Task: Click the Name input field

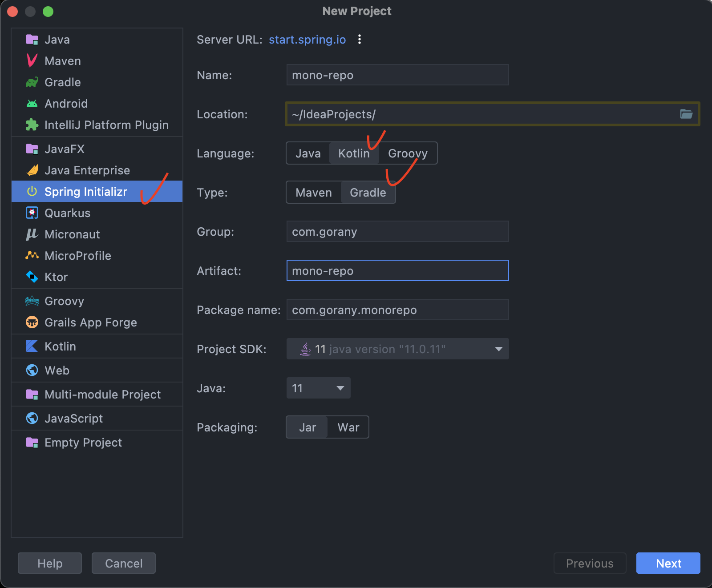Action: [397, 75]
